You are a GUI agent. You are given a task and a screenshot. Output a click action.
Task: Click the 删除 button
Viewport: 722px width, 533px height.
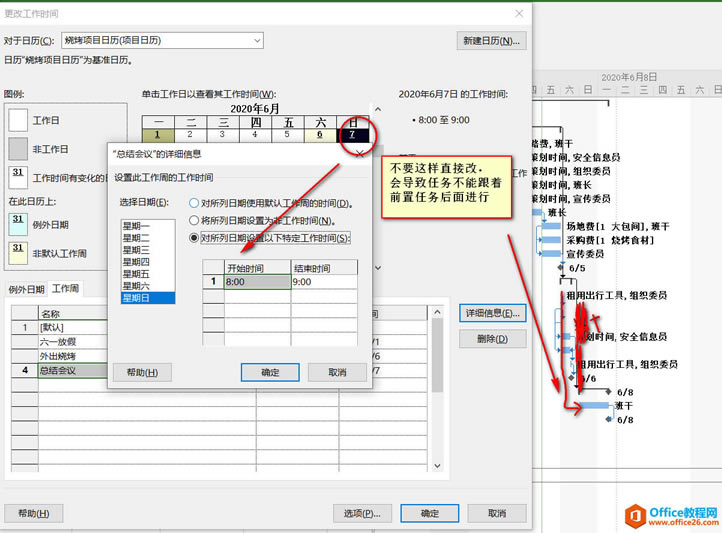(x=492, y=339)
